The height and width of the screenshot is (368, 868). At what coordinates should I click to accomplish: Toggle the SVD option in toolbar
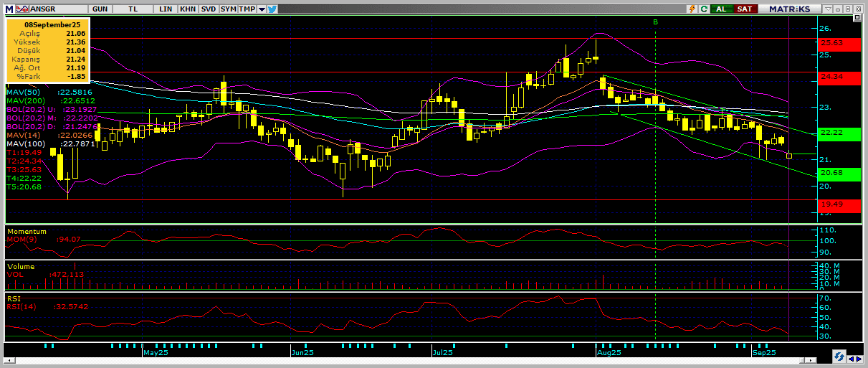pos(208,9)
